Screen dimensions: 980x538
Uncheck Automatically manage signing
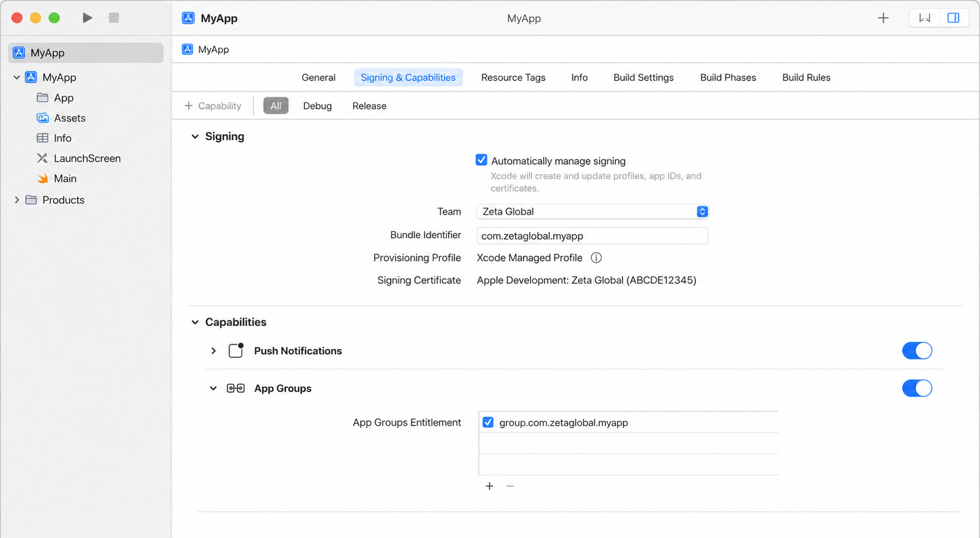[481, 160]
